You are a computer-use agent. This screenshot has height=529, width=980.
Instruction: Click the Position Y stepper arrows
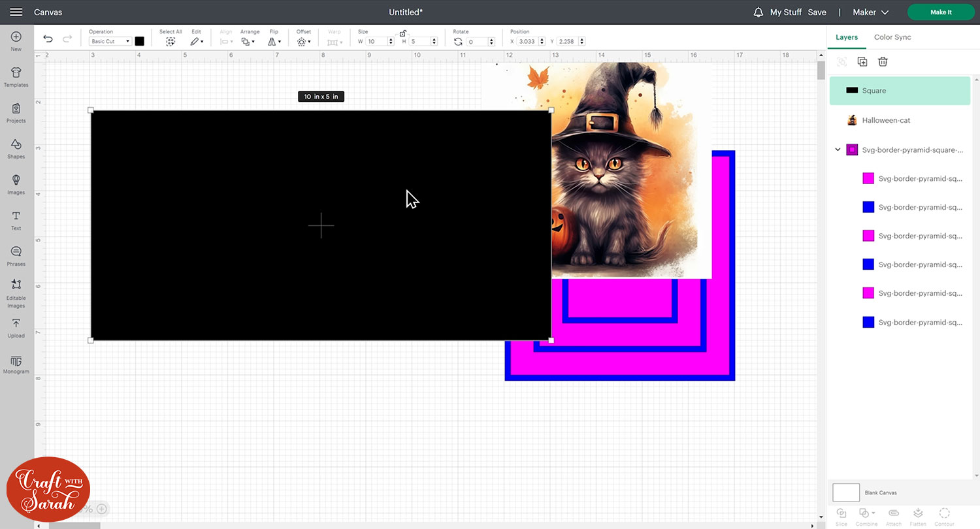click(581, 42)
